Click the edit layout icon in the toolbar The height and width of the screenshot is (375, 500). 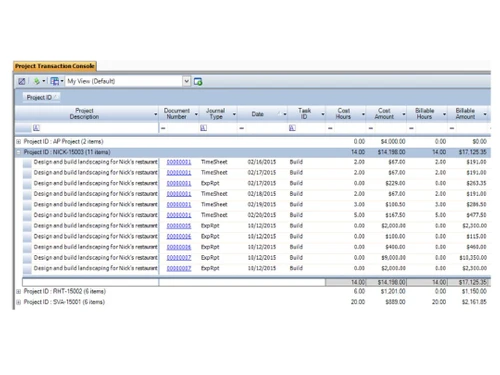point(22,81)
